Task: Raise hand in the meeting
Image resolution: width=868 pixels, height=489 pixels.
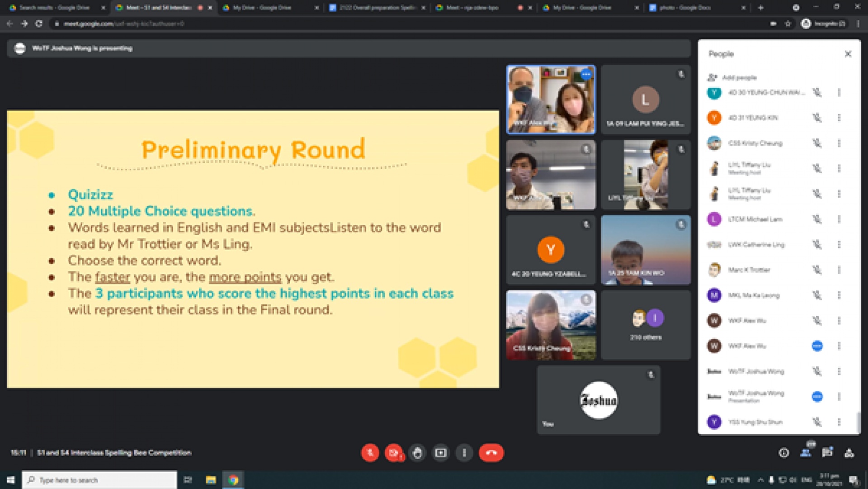Action: [417, 453]
